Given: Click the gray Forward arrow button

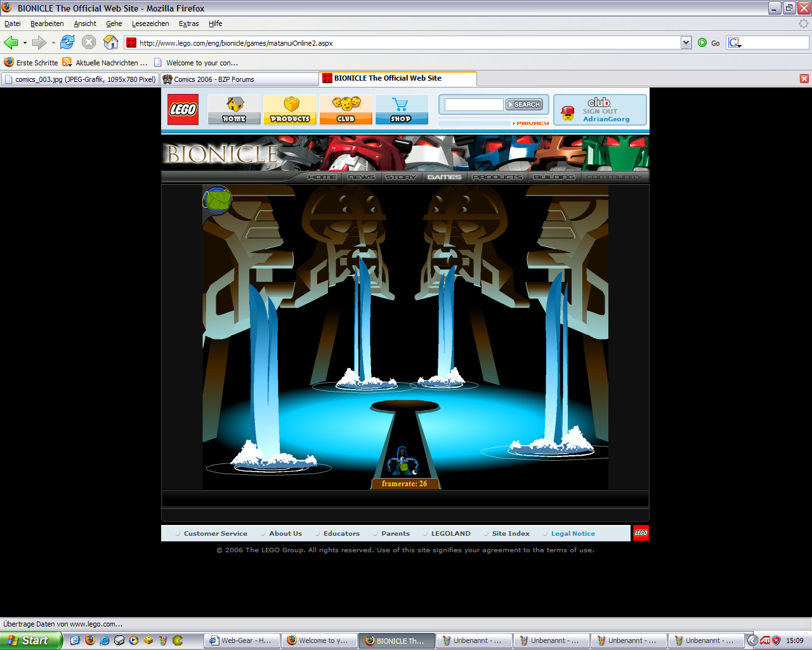Looking at the screenshot, I should tap(39, 43).
